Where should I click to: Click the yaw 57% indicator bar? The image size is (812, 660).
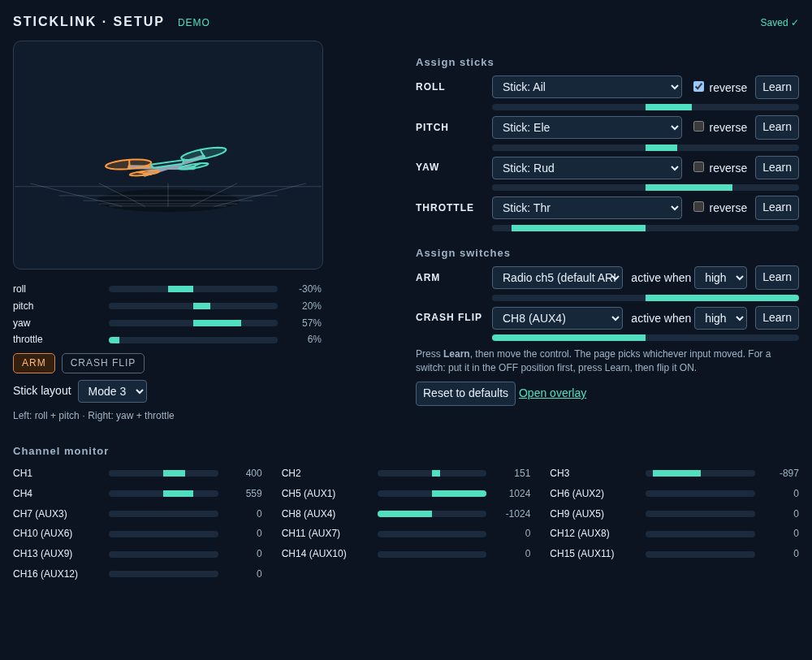click(x=193, y=323)
